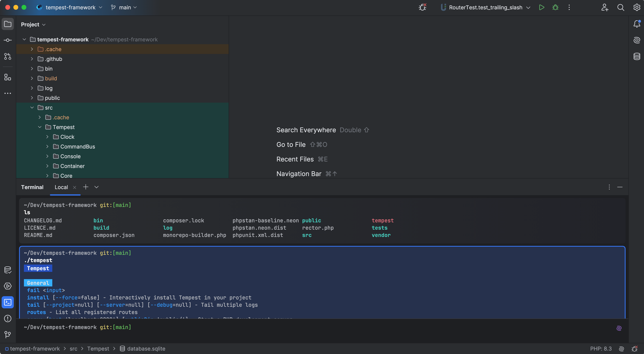Viewport: 644px width, 354px height.
Task: Open the Notifications bell panel
Action: 636,24
